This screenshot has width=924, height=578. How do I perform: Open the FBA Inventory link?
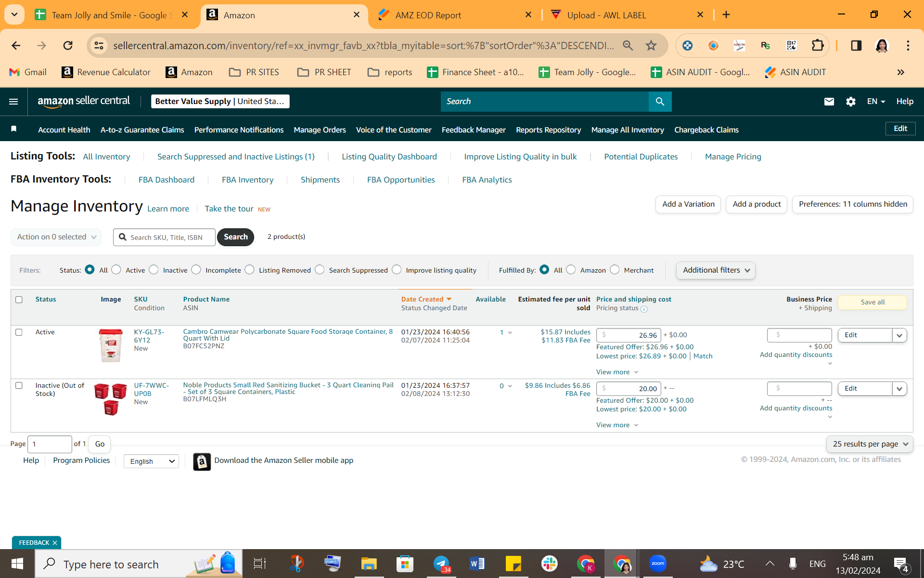[x=247, y=180]
